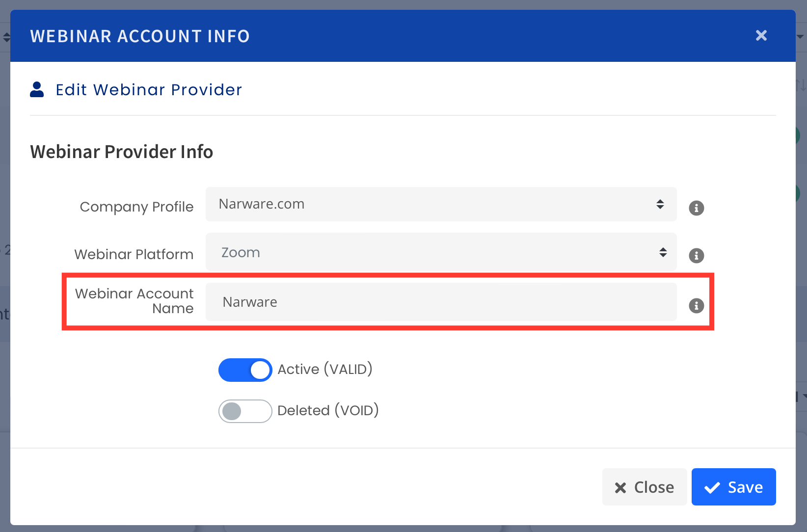The image size is (807, 532).
Task: Click info icon beside Webinar Platform
Action: (696, 256)
